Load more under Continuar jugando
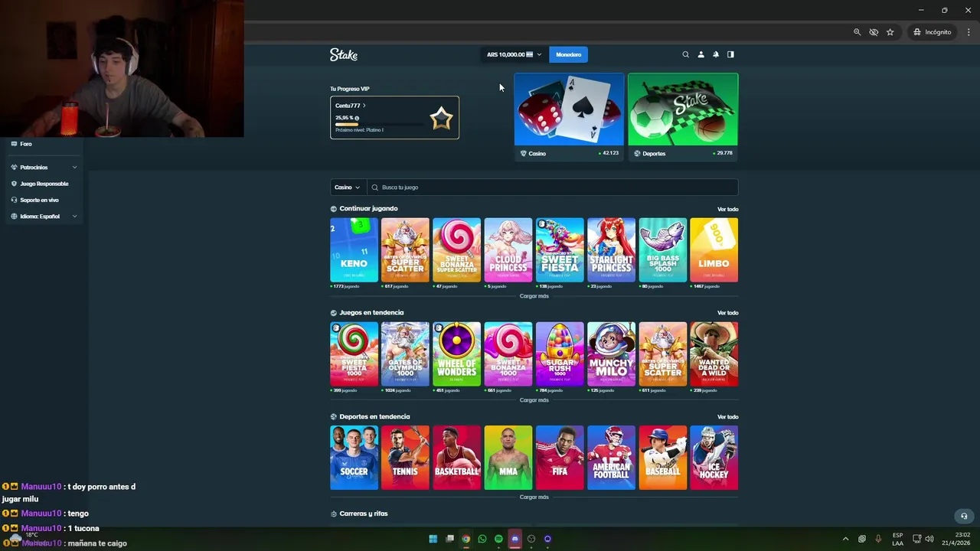Screen dimensions: 980x551 click(x=534, y=296)
